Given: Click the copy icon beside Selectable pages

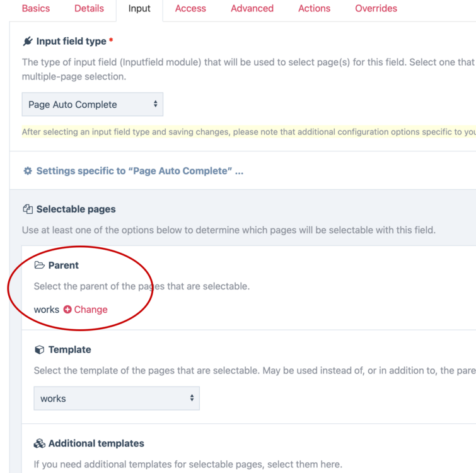Looking at the screenshot, I should coord(28,209).
